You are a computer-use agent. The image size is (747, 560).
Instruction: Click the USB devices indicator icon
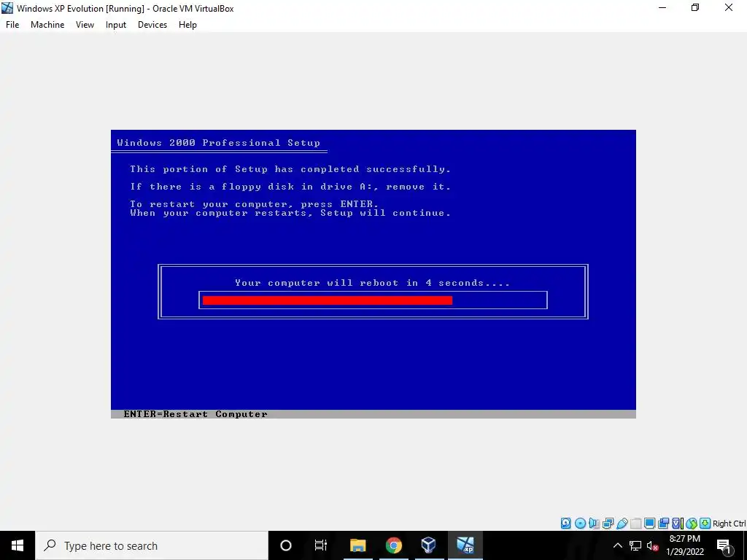[622, 524]
